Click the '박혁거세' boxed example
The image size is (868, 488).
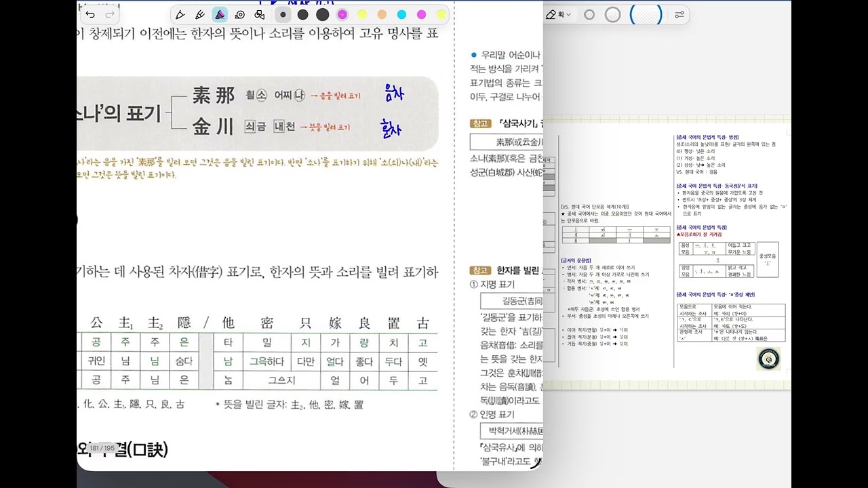(511, 431)
